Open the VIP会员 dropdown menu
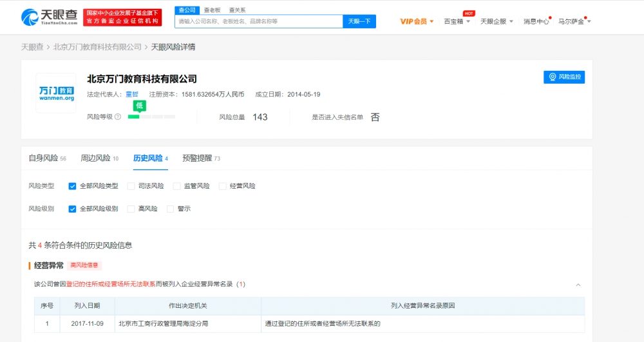Image resolution: width=644 pixels, height=342 pixels. 417,21
